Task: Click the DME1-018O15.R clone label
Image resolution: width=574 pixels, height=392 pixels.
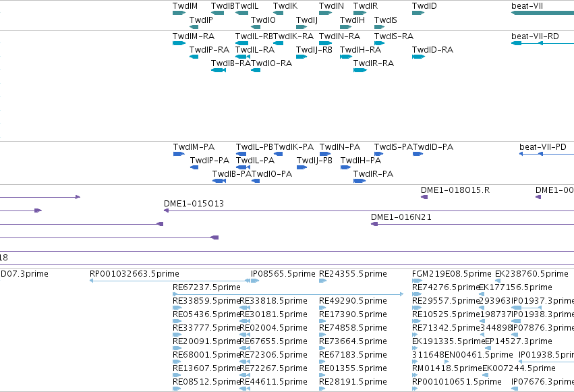Action: (x=455, y=190)
